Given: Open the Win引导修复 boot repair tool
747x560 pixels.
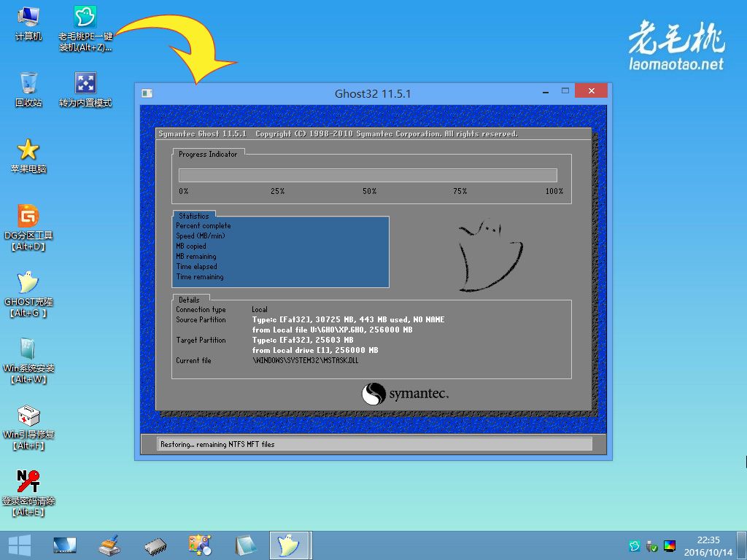Looking at the screenshot, I should 28,416.
